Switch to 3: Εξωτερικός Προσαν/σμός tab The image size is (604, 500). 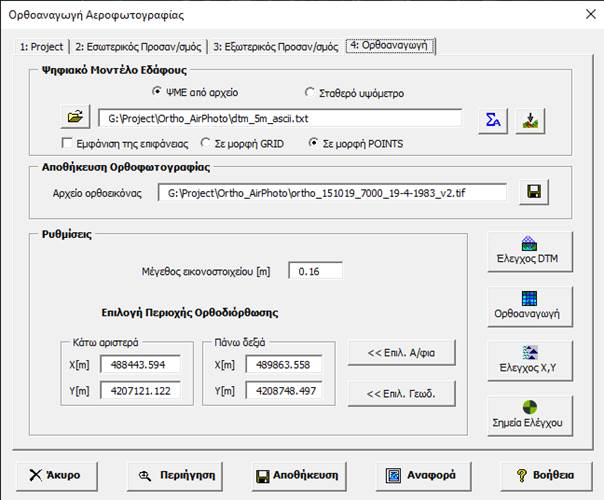pyautogui.click(x=276, y=46)
